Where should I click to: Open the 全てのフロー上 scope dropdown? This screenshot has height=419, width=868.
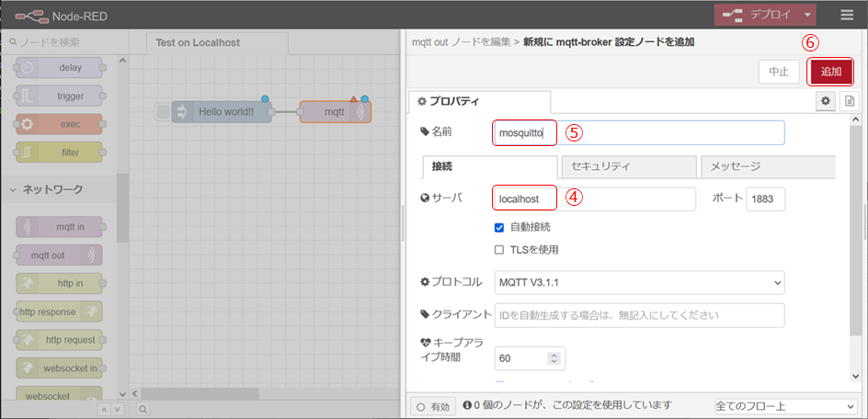coord(784,405)
